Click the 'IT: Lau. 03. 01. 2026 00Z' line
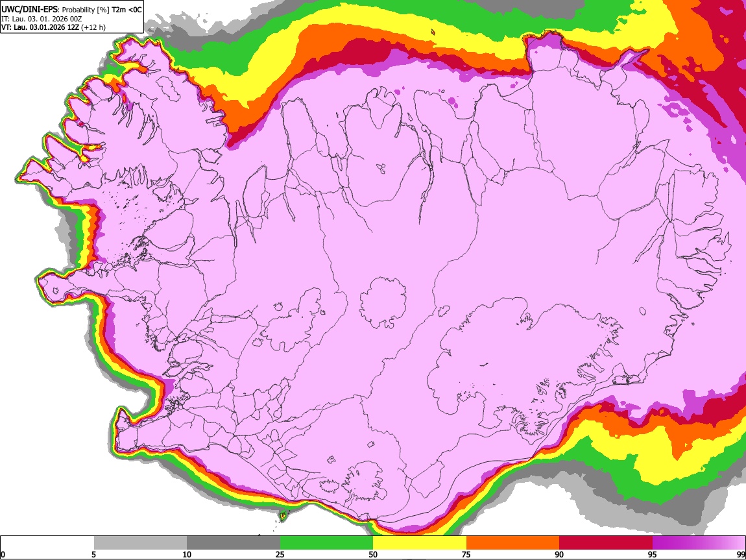Viewport: 746px width, 560px height. [x=42, y=19]
